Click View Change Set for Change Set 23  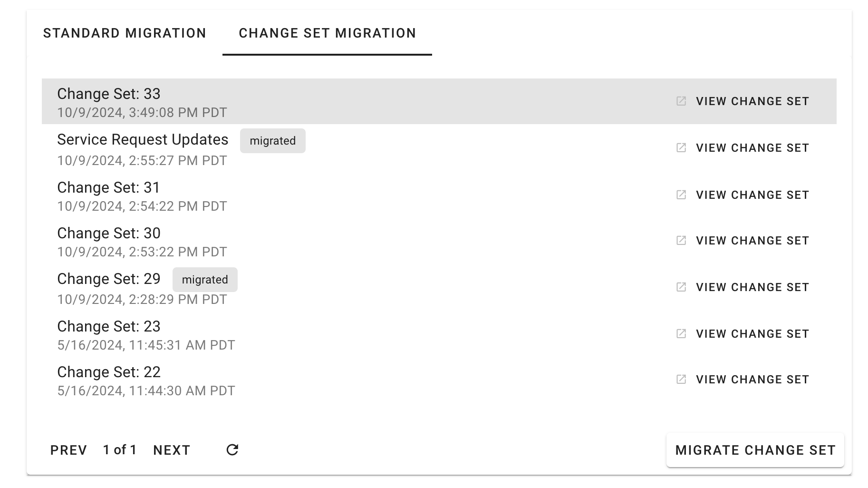(x=752, y=334)
